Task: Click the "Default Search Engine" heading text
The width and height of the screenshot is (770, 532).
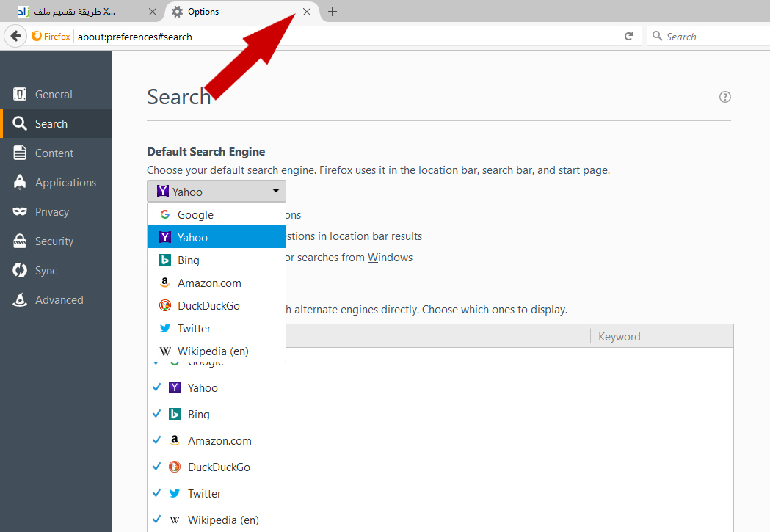Action: 206,152
